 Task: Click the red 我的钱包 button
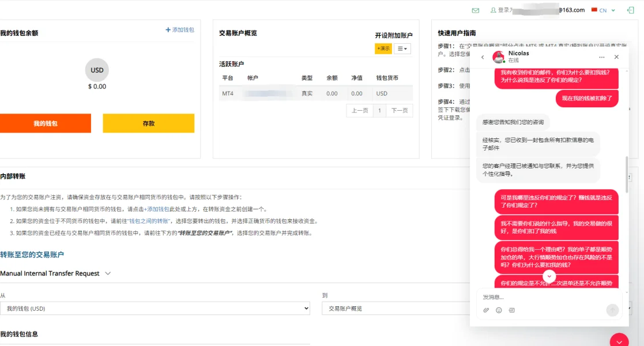46,123
